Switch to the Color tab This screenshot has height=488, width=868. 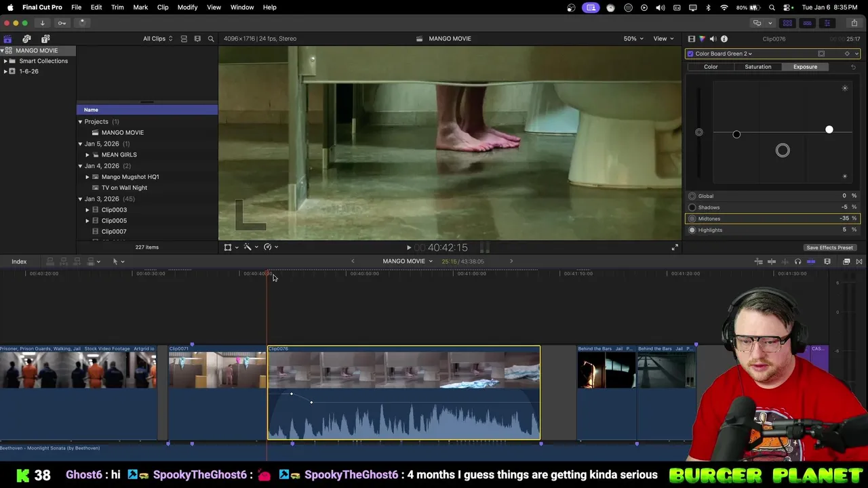tap(711, 67)
